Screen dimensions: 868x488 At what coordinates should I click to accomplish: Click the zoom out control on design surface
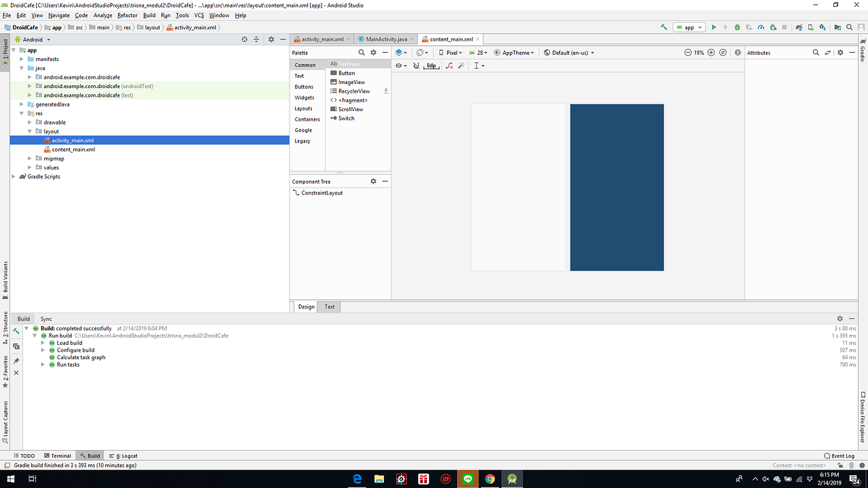tap(688, 52)
